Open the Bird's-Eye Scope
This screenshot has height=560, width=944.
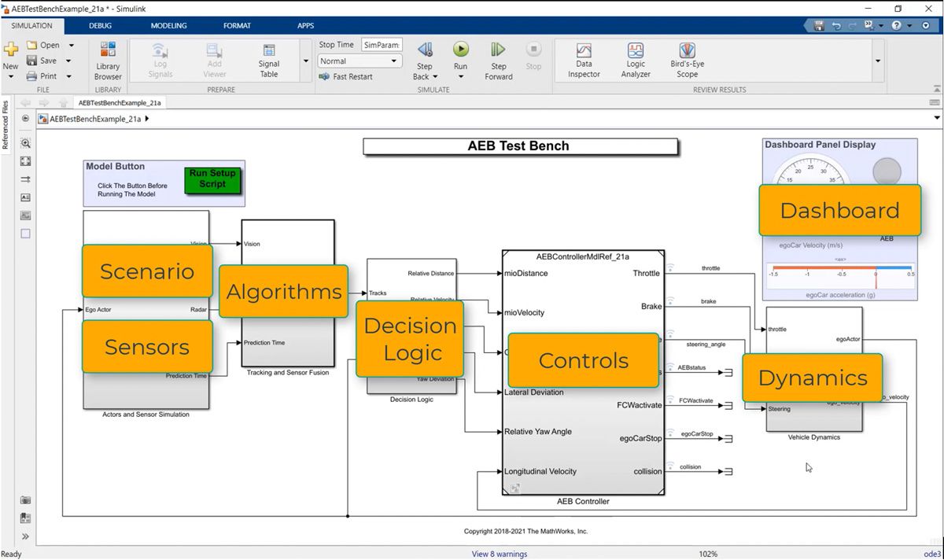click(686, 61)
